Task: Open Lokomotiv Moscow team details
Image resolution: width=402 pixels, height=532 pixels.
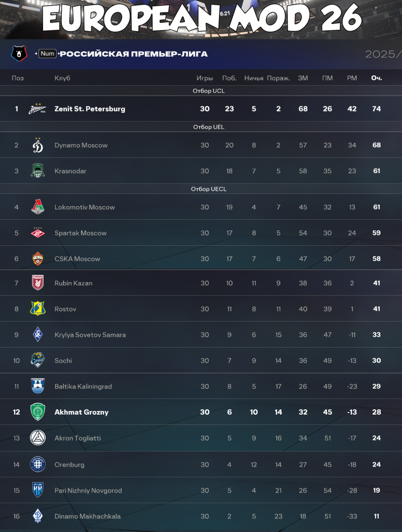Action: pos(85,207)
